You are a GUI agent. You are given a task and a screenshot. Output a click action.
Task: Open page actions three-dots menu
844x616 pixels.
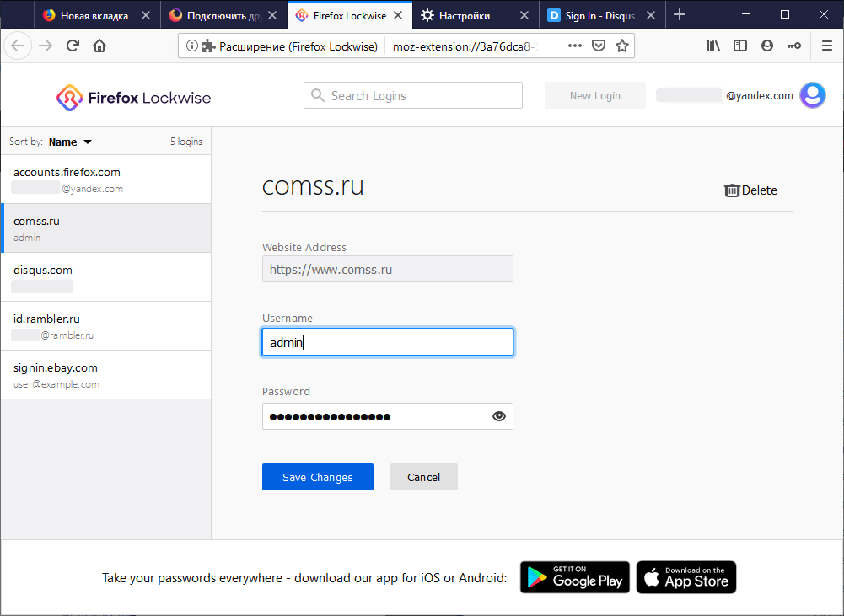click(x=575, y=46)
